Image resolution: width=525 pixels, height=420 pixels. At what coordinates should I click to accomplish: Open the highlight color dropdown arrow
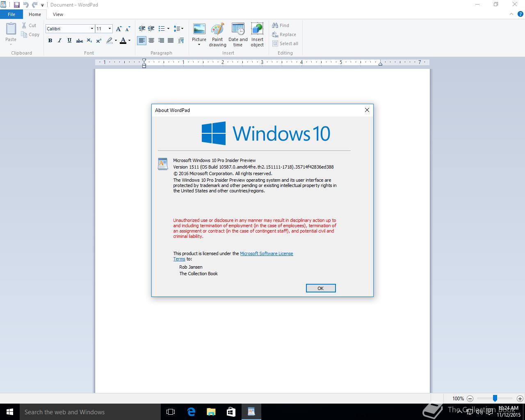tap(116, 40)
